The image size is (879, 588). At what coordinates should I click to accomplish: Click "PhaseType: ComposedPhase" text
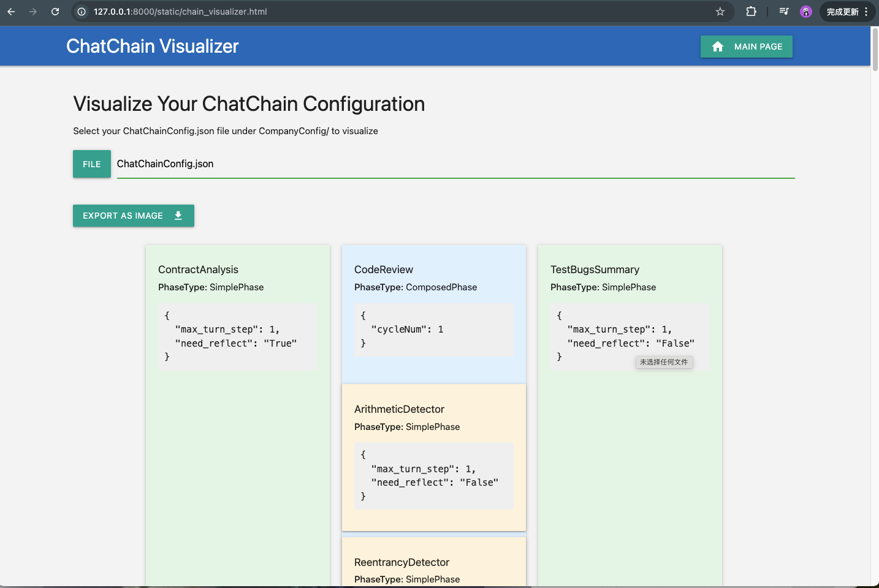pyautogui.click(x=416, y=287)
